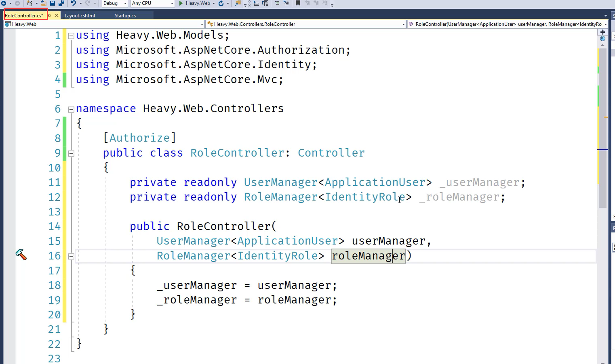The height and width of the screenshot is (364, 615).
Task: Close the RoleController.cs tab
Action: point(57,16)
